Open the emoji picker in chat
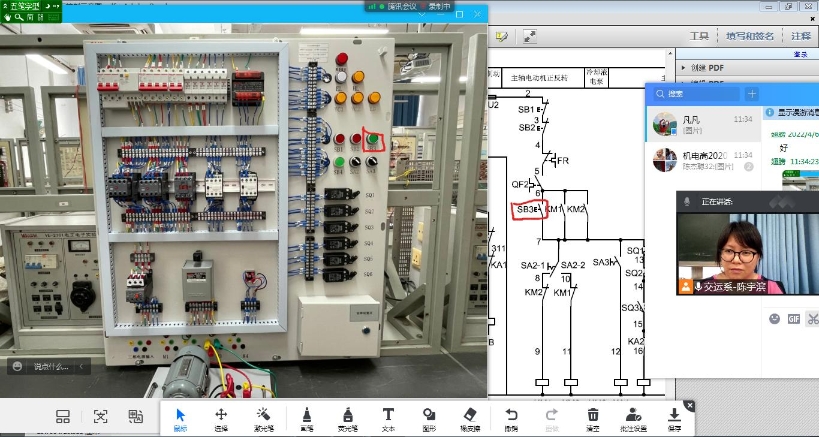 click(774, 319)
